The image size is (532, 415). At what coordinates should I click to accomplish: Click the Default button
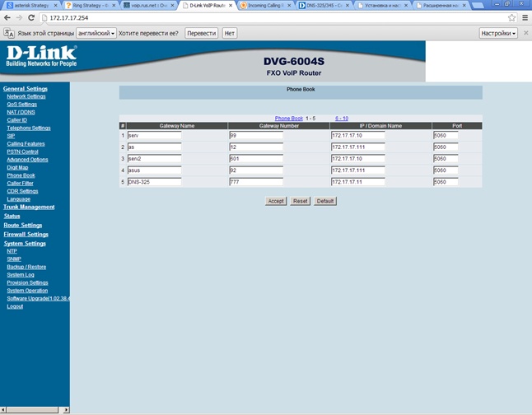coord(325,201)
